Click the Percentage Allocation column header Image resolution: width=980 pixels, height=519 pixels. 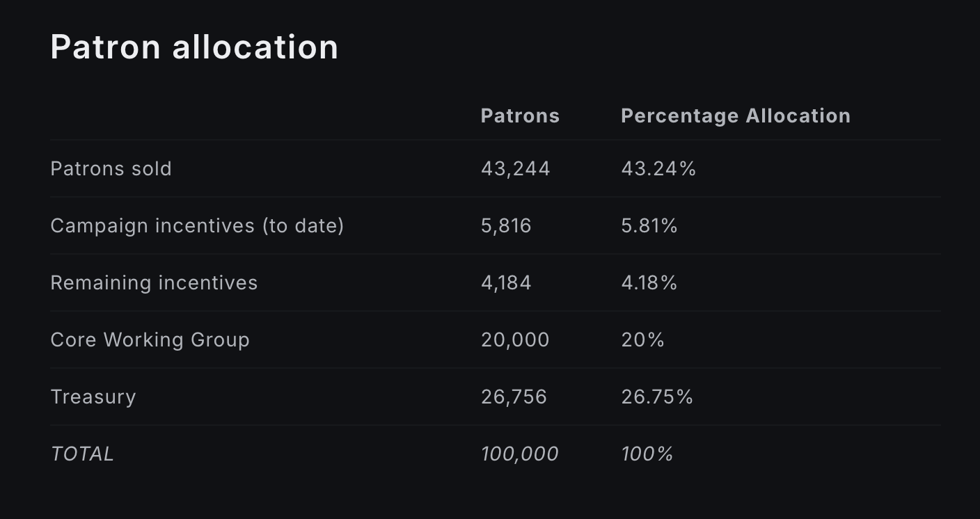735,115
